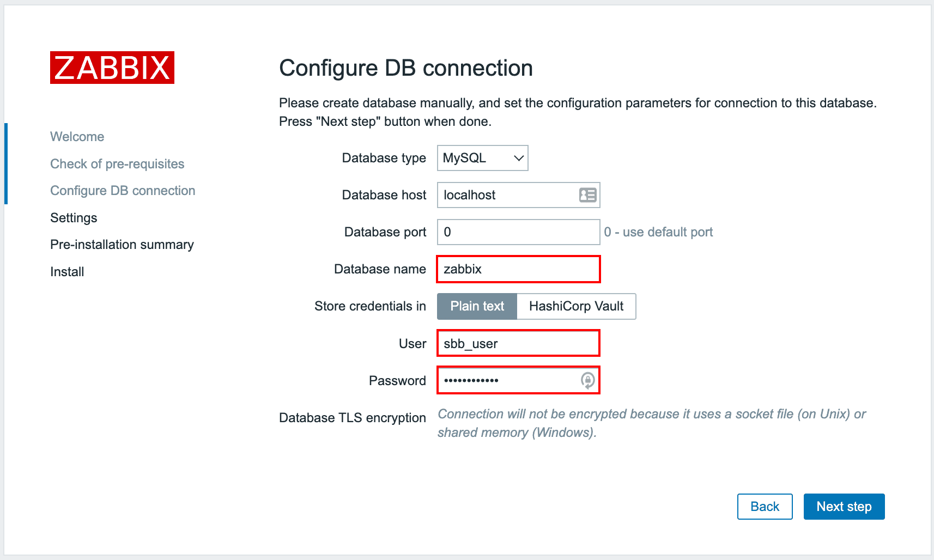The image size is (934, 560).
Task: Focus the Database host field
Action: coord(519,195)
